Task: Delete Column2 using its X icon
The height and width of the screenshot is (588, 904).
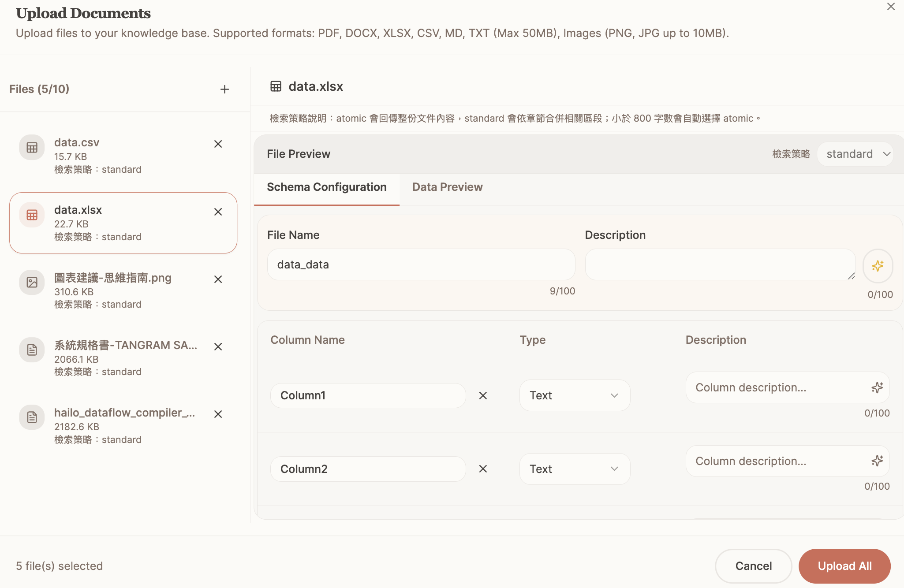Action: tap(483, 469)
